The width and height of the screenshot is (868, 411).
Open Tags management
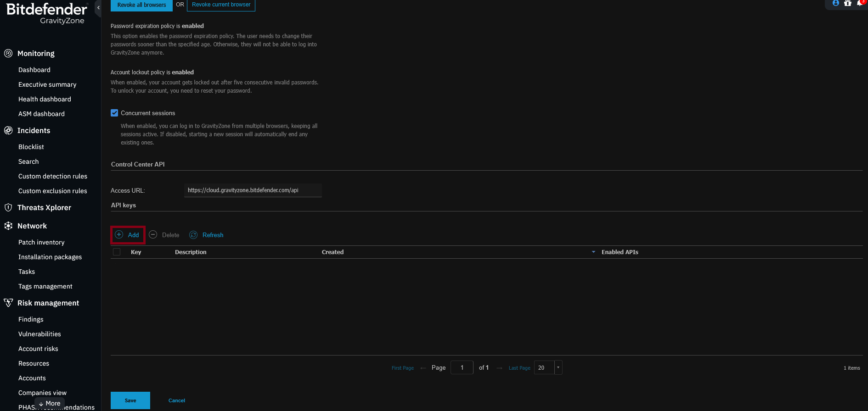[x=45, y=286]
